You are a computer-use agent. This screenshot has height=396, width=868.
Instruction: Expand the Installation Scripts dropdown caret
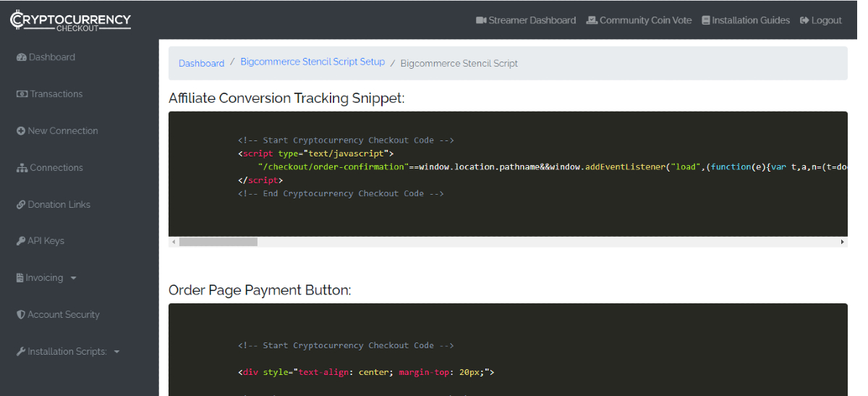(117, 352)
